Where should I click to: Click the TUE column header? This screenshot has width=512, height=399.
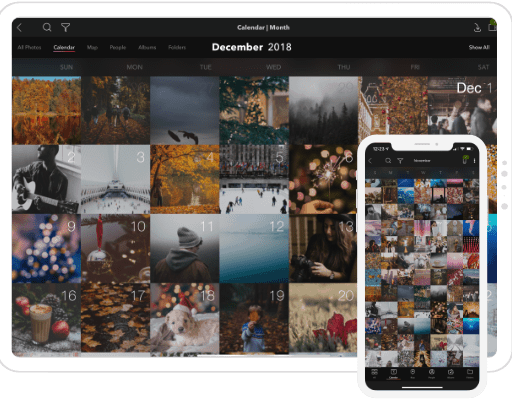tap(206, 67)
